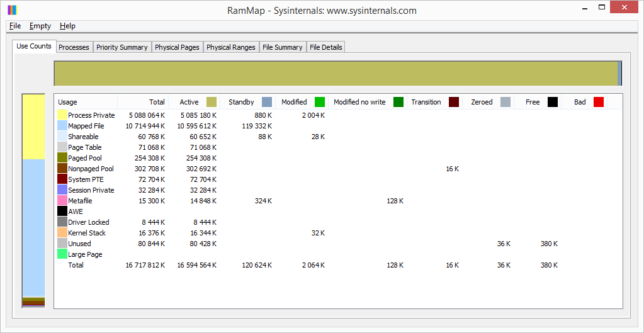This screenshot has width=644, height=333.
Task: Click the pink Metafile color box
Action: (62, 200)
